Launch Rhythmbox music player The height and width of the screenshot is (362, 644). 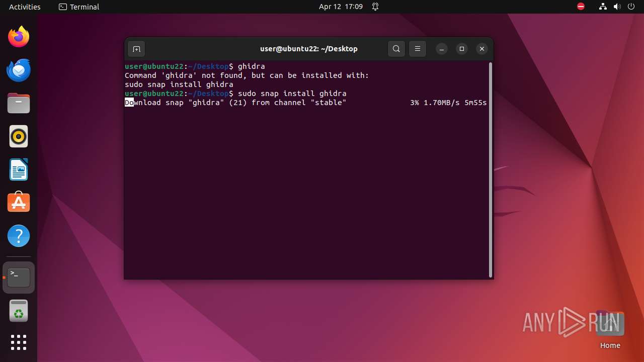pos(19,136)
